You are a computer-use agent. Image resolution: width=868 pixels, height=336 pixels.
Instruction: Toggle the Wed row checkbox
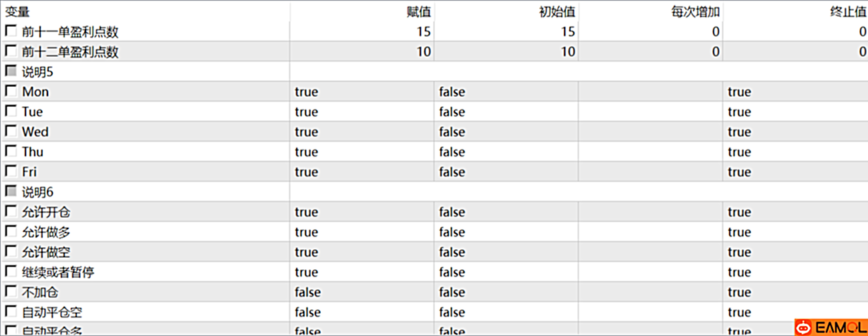coord(11,131)
